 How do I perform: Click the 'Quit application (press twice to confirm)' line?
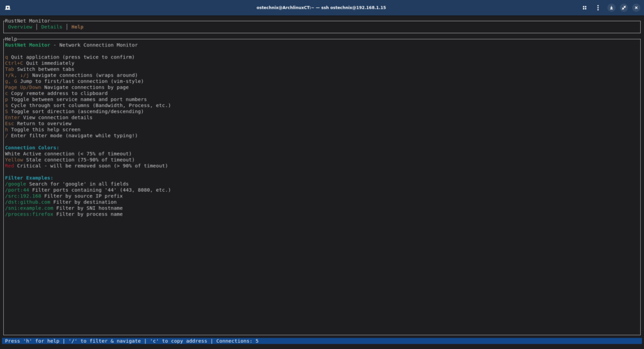[70, 57]
